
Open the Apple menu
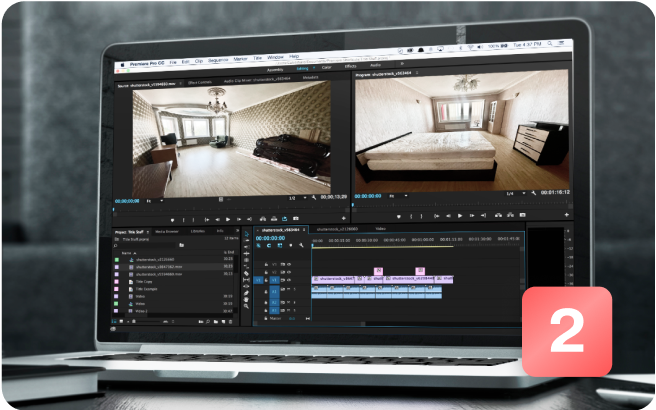tap(123, 65)
